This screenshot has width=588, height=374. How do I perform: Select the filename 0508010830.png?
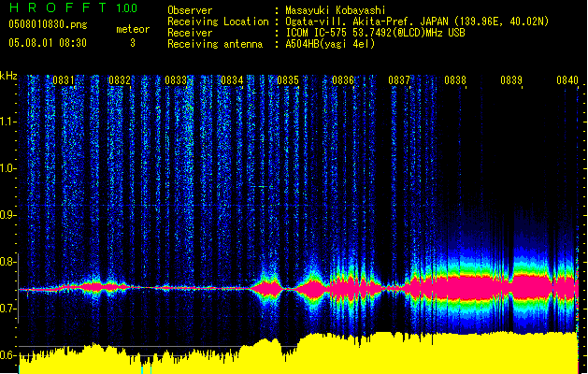(x=48, y=24)
